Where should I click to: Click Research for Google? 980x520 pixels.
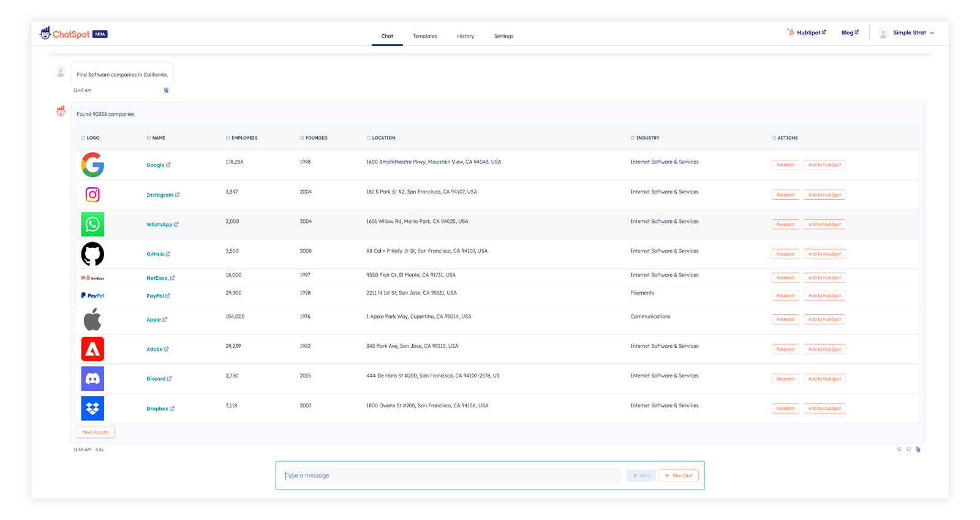click(x=786, y=165)
